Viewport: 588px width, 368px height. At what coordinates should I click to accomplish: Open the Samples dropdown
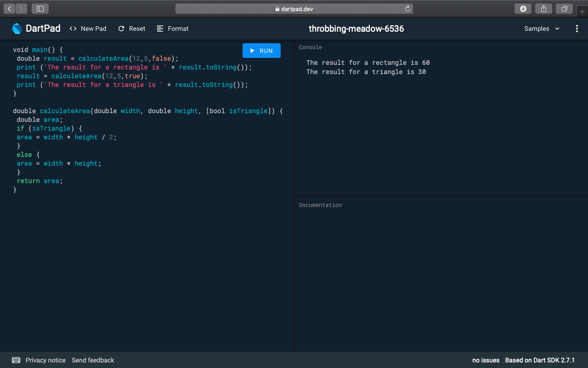pyautogui.click(x=542, y=29)
